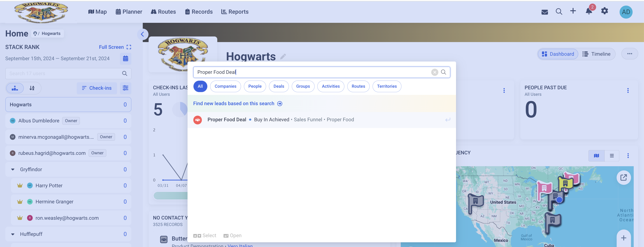Open People Past Due card options menu

pos(628,91)
